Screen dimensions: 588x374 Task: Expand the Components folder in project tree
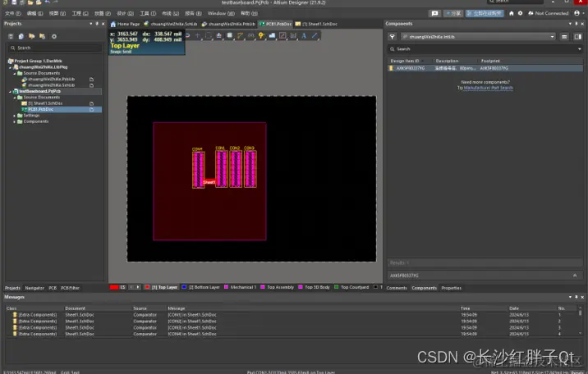click(x=15, y=121)
